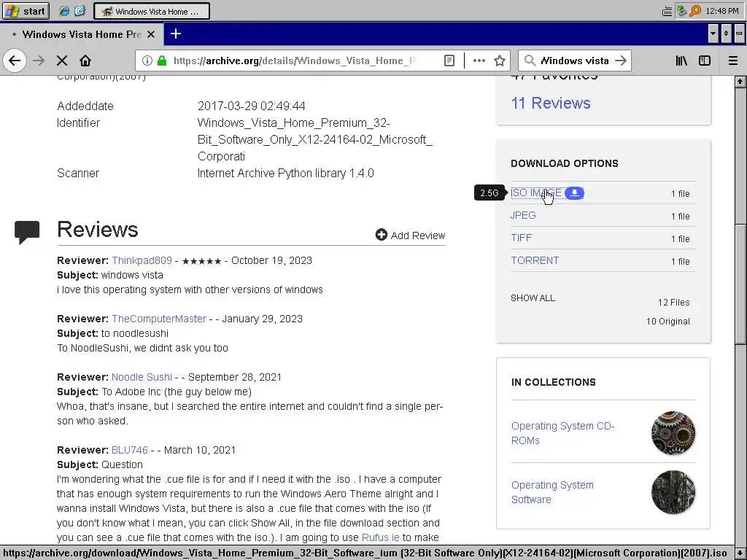The width and height of the screenshot is (747, 560).
Task: Open the TIFF download option
Action: 521,238
